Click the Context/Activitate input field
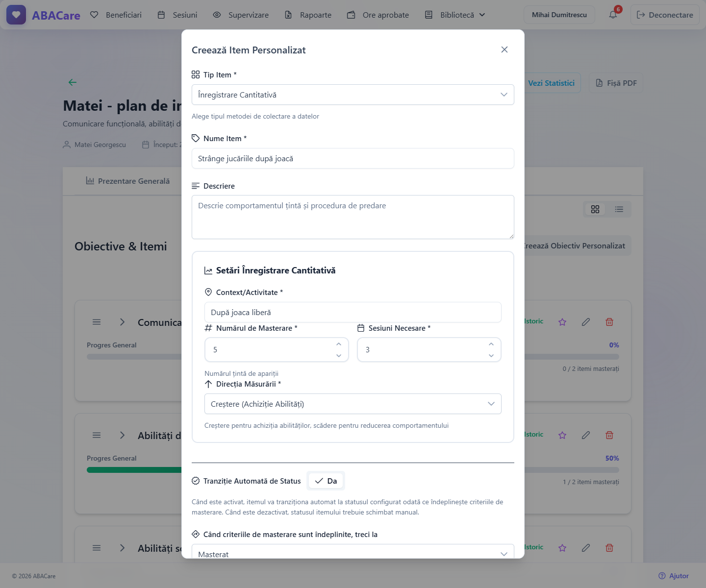The width and height of the screenshot is (706, 588). pyautogui.click(x=353, y=312)
